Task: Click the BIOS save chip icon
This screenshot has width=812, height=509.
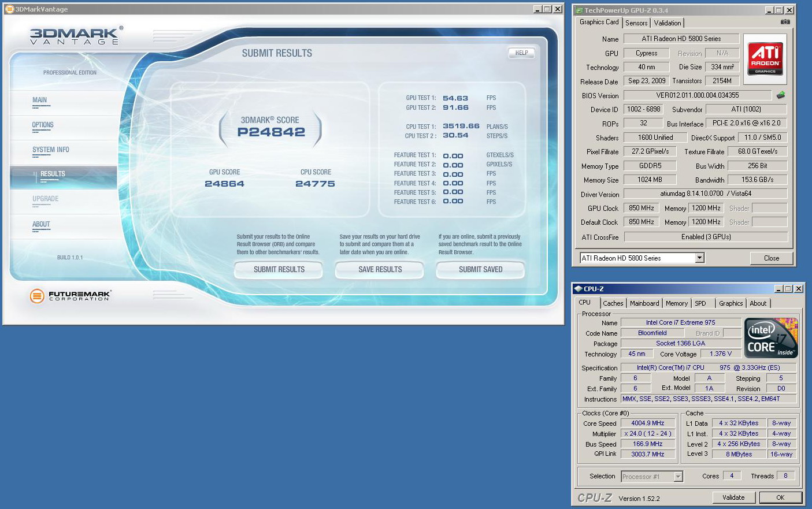Action: [x=781, y=95]
